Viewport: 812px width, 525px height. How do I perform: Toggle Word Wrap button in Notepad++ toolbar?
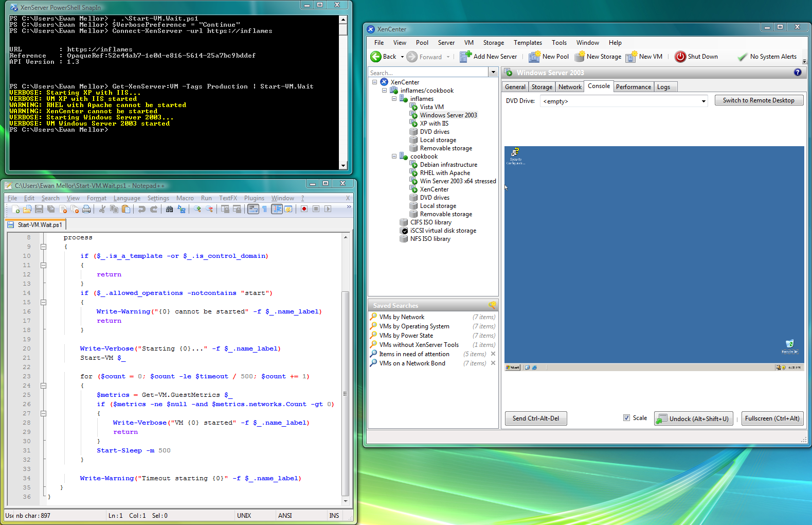pyautogui.click(x=253, y=209)
